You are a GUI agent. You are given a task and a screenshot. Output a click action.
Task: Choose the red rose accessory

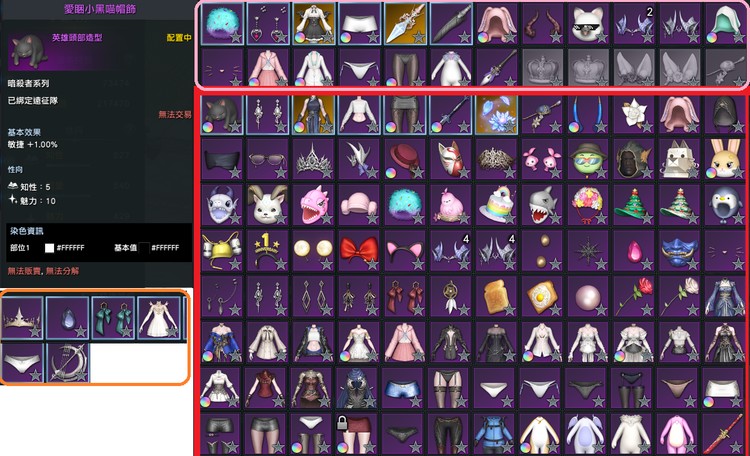pos(634,297)
